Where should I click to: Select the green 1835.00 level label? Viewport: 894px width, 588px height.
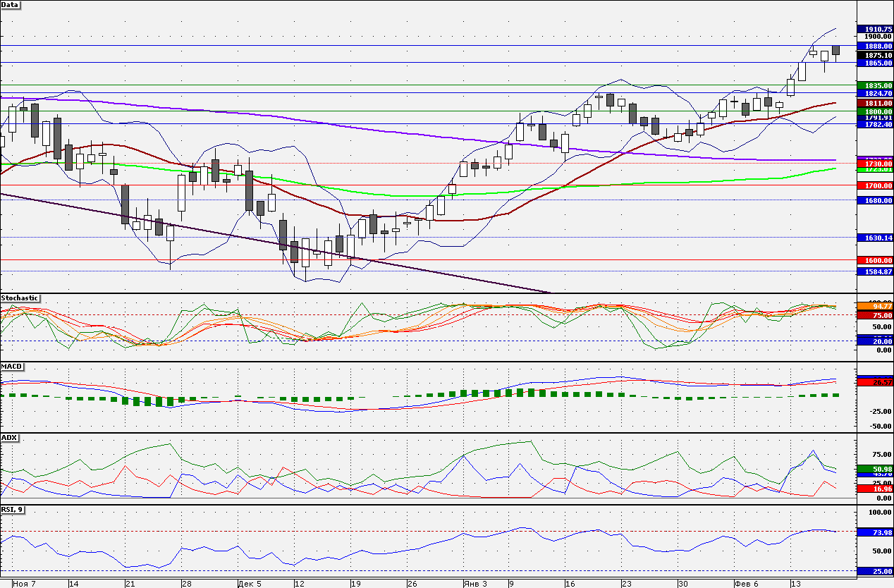[x=875, y=85]
